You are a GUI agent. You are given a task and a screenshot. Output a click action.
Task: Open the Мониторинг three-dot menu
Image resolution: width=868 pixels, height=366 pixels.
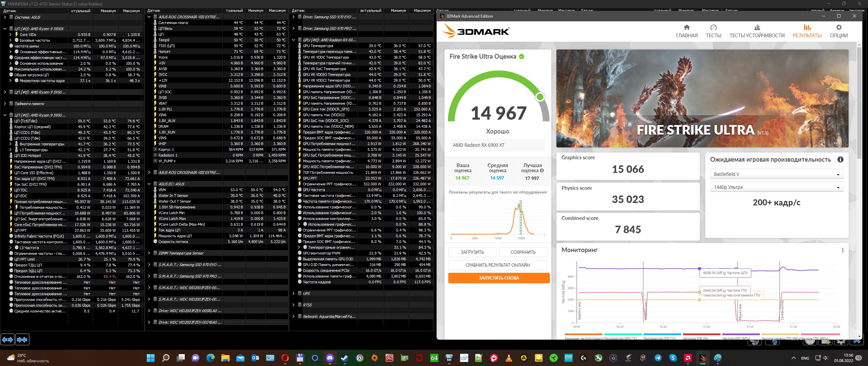click(843, 250)
